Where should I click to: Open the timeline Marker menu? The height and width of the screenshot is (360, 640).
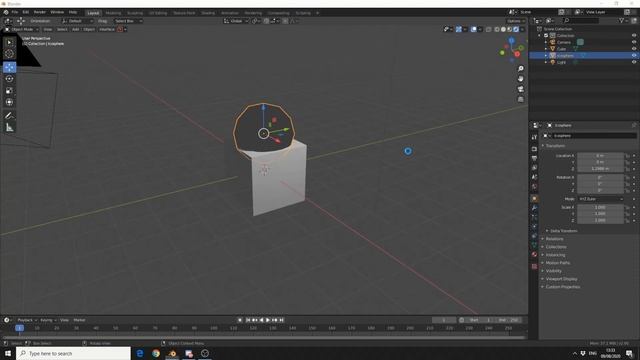[79, 320]
